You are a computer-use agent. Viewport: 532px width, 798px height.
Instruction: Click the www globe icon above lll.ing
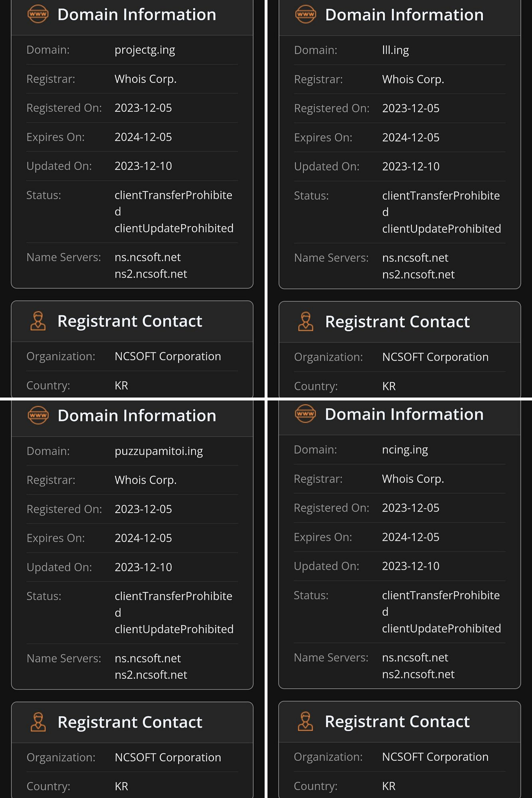pos(305,14)
